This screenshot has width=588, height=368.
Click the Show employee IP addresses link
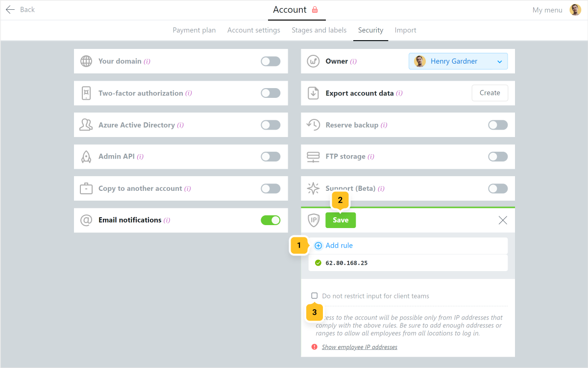pos(360,347)
